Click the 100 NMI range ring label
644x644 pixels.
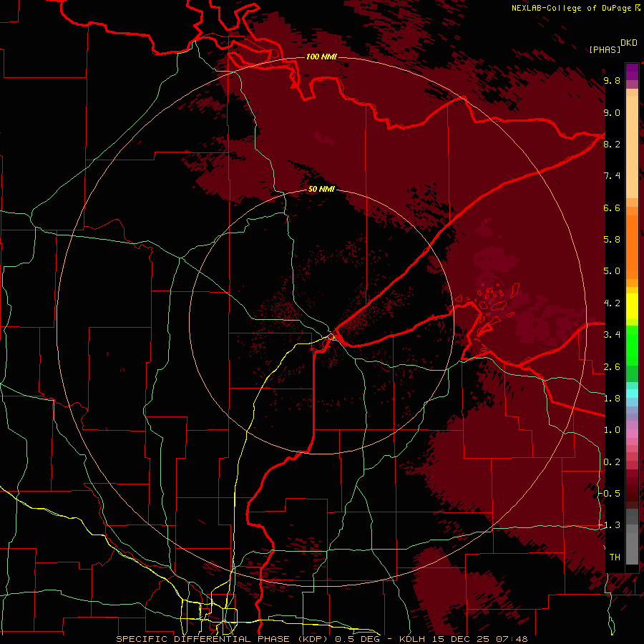321,57
